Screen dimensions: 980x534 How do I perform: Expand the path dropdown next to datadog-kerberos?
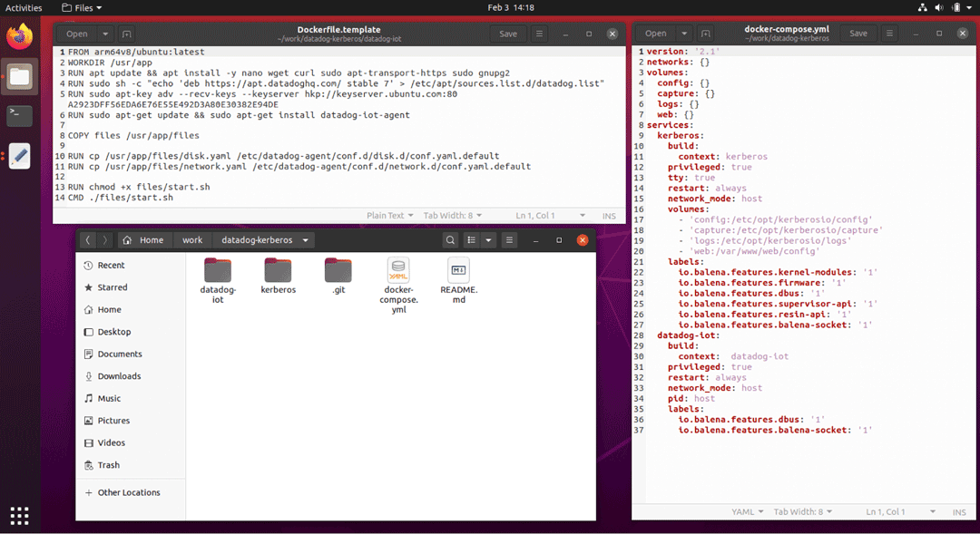(x=306, y=240)
